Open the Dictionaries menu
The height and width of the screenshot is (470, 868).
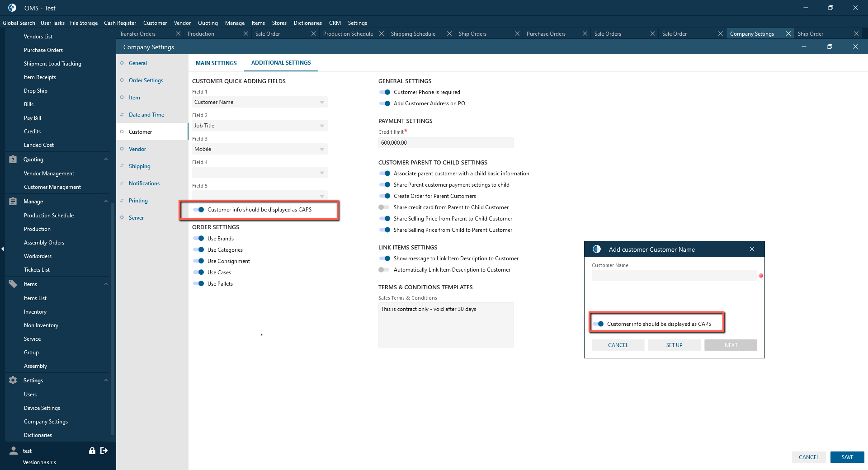pyautogui.click(x=308, y=23)
